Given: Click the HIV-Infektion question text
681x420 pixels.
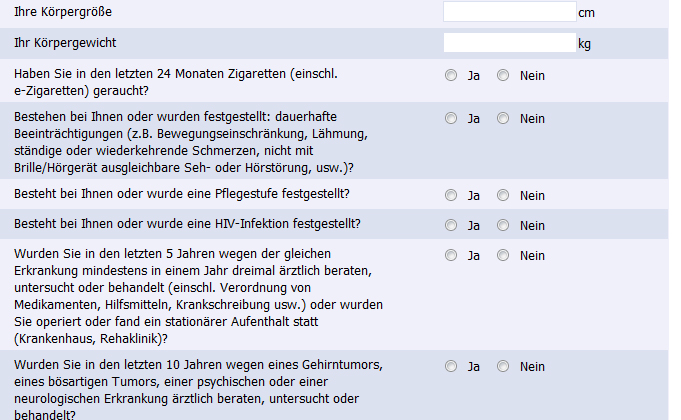Looking at the screenshot, I should [x=188, y=223].
